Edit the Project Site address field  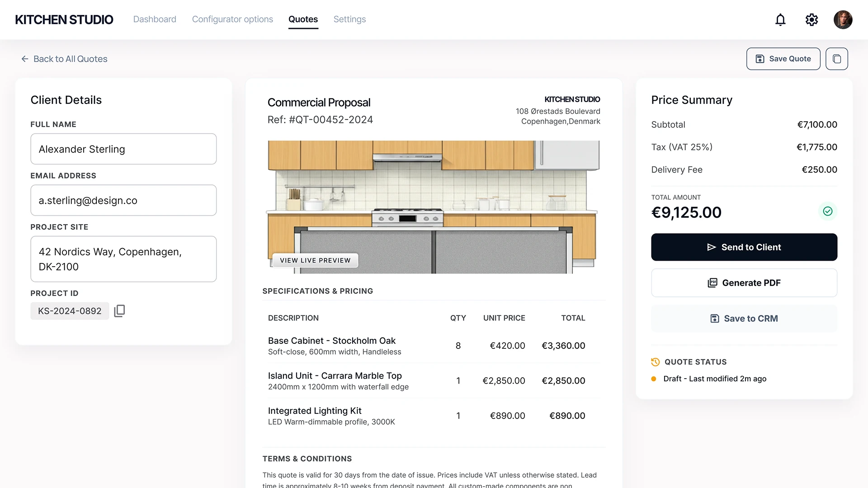click(x=123, y=259)
